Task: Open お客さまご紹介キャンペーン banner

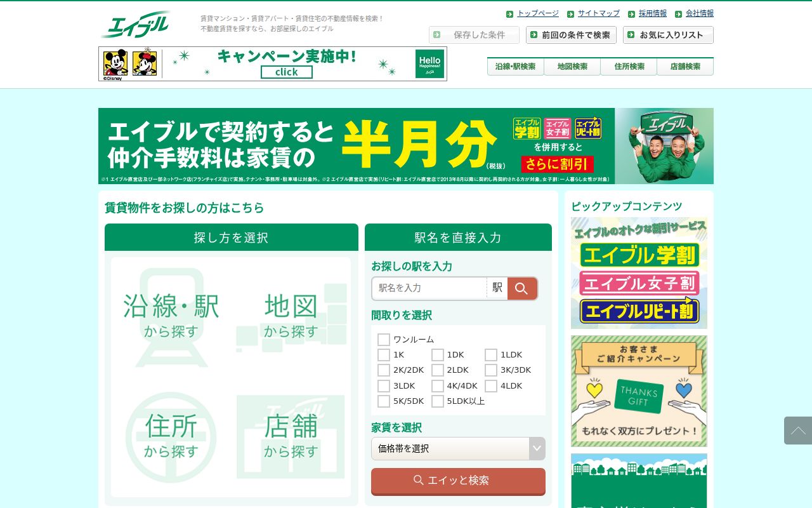Action: point(639,391)
